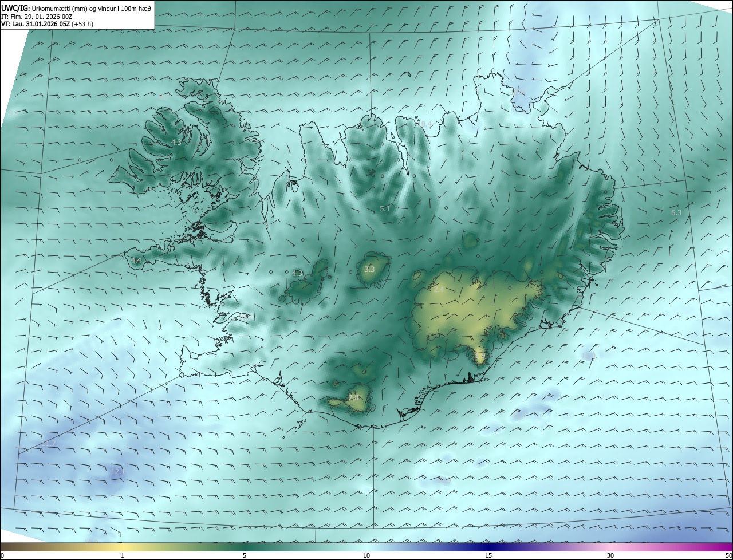Click the color scale tick label "5"
The height and width of the screenshot is (560, 733).
245,555
